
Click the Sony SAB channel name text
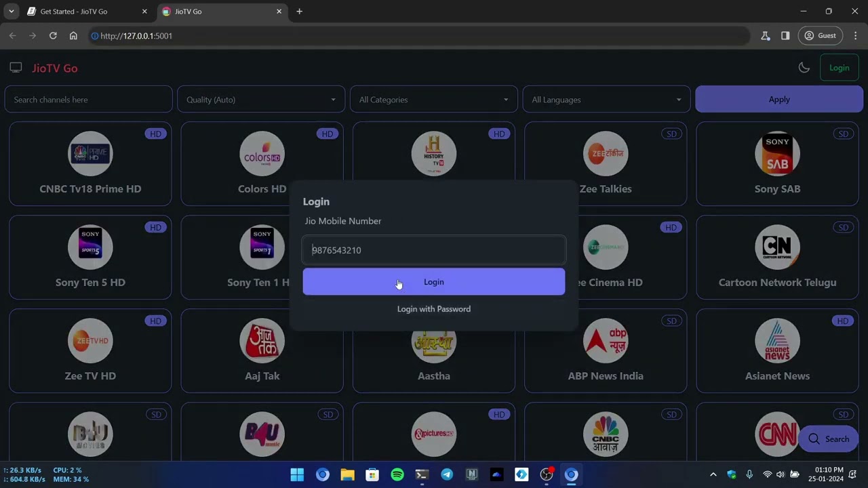[x=777, y=189]
